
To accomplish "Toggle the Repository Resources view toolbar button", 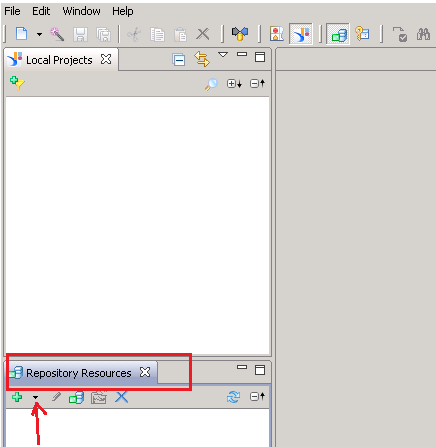I will (338, 34).
